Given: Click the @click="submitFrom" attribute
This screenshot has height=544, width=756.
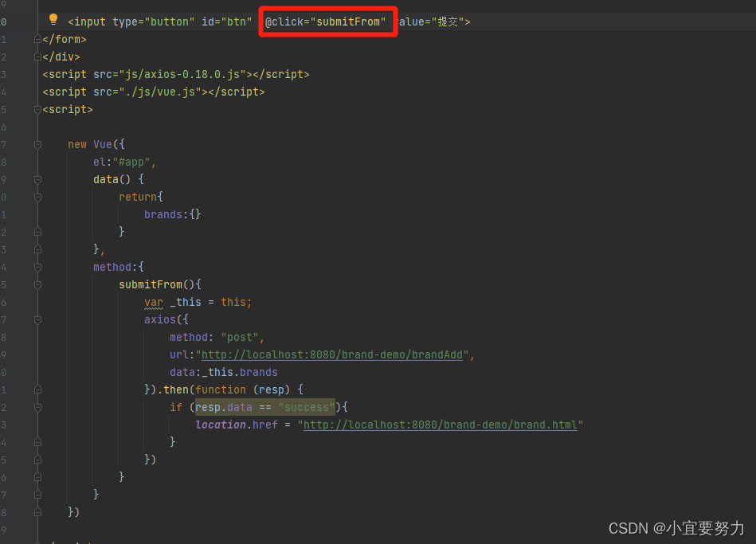Looking at the screenshot, I should 326,22.
